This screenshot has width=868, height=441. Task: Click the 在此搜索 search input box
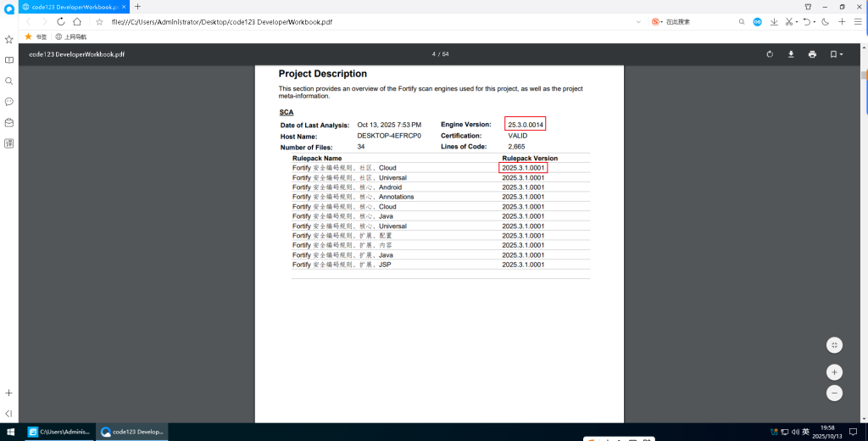(695, 22)
